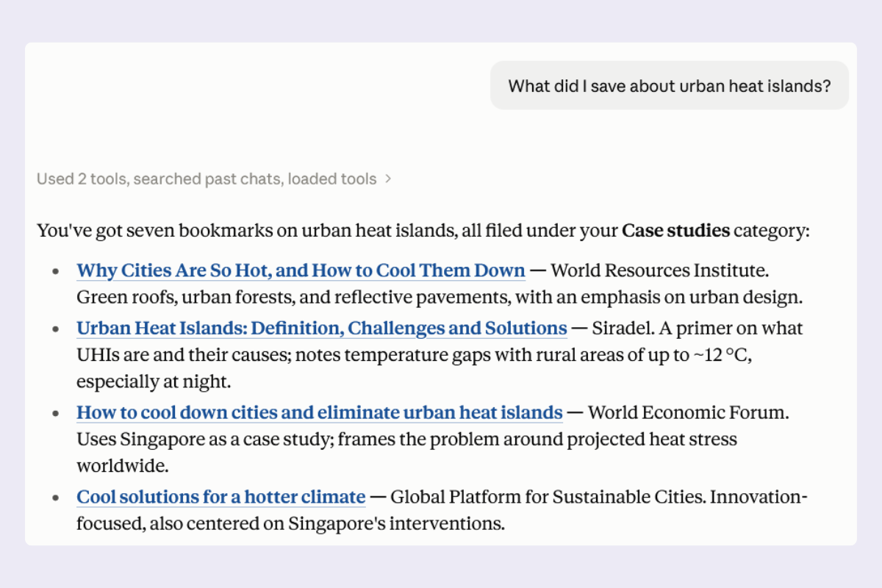Open 'Urban Heat Islands: Definition, Challenges and Solutions' link
This screenshot has height=588, width=882.
322,328
